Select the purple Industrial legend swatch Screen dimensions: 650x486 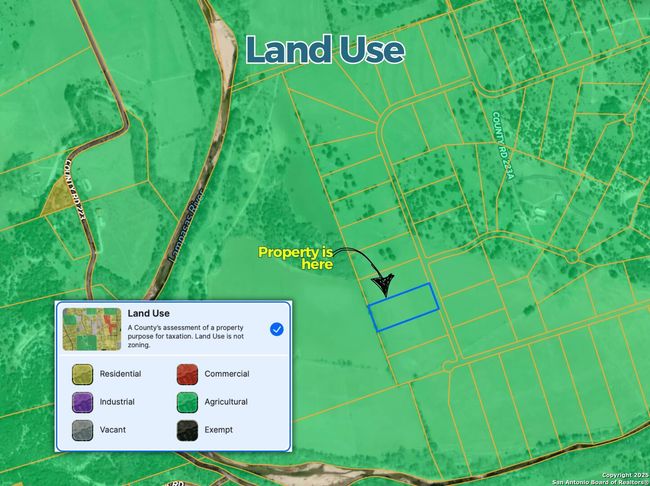coord(82,402)
